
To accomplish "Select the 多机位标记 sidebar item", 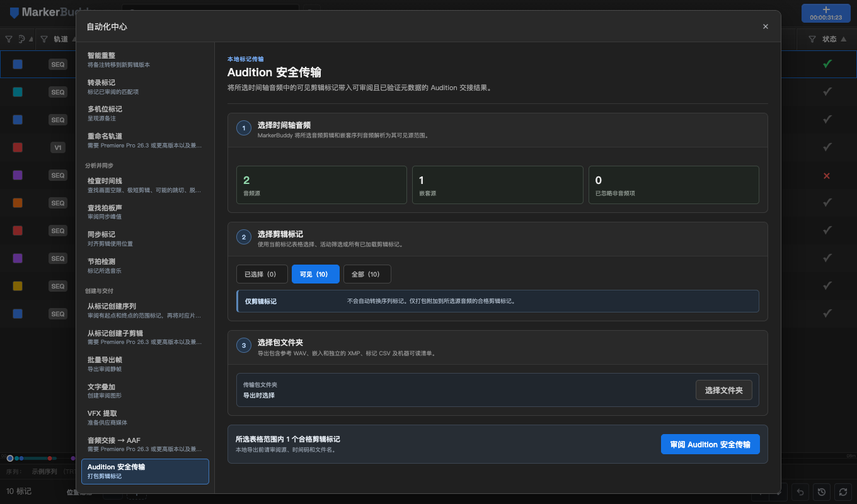I will click(x=145, y=113).
